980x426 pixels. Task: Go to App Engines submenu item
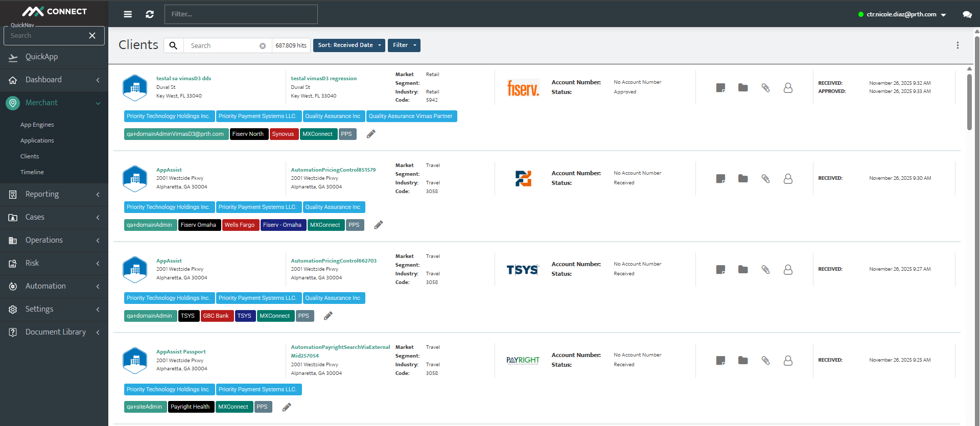[x=37, y=125]
